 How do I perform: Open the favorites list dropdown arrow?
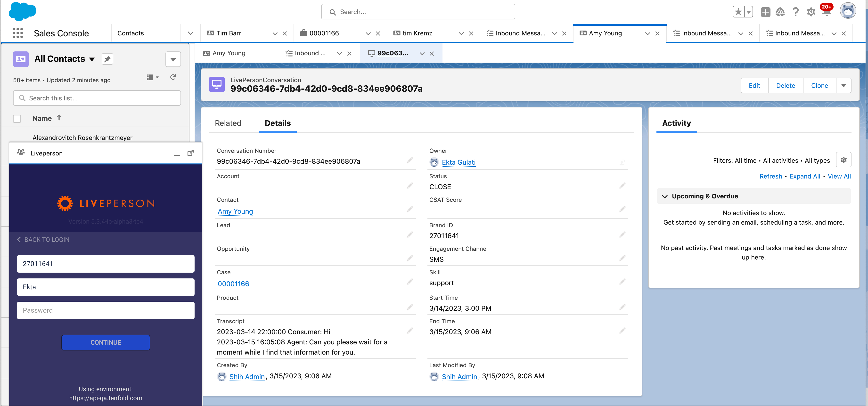[x=748, y=12]
